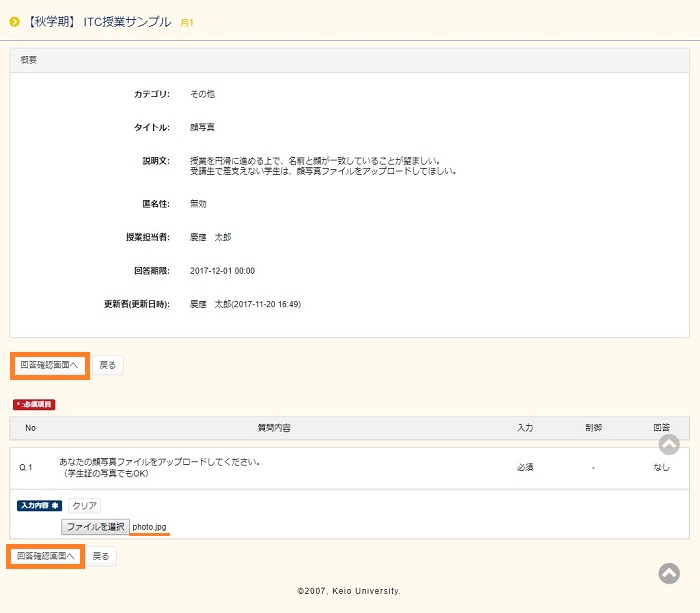700x613 pixels.
Task: Click upper scroll-to-top arrow near table header
Action: pos(669,445)
